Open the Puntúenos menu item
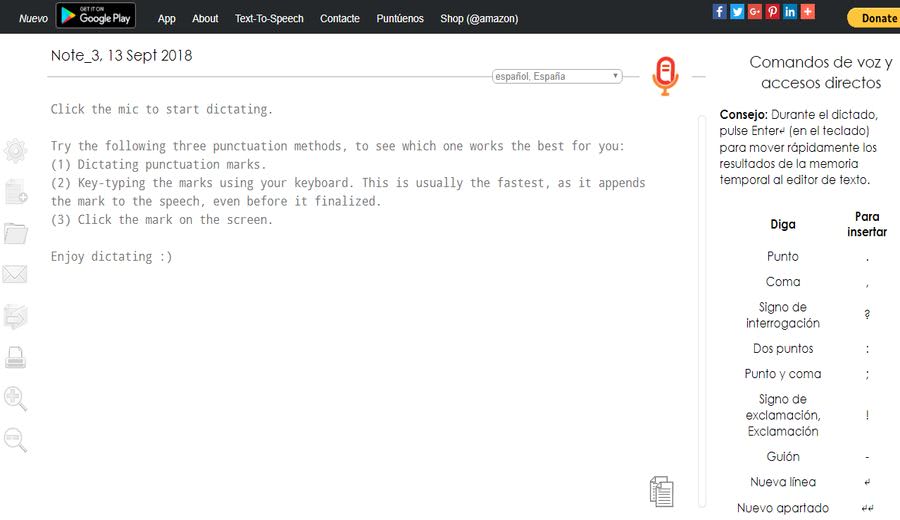The image size is (900, 520). [400, 18]
